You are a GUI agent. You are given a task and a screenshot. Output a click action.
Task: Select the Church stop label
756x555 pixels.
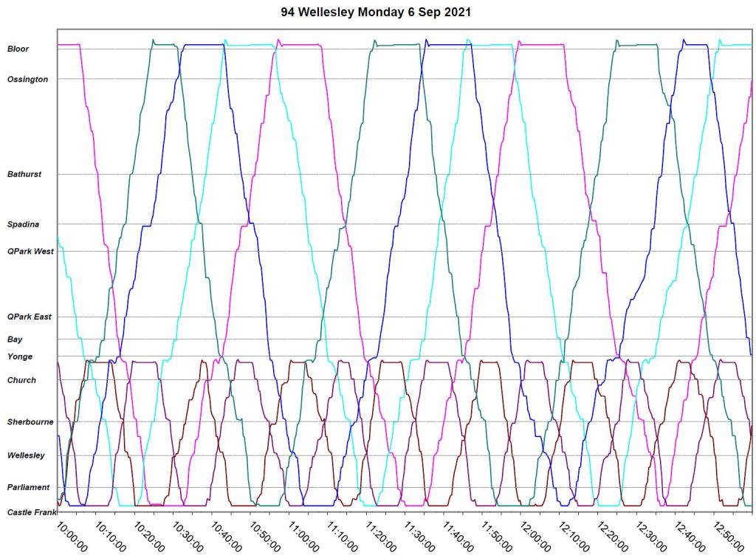tap(21, 381)
